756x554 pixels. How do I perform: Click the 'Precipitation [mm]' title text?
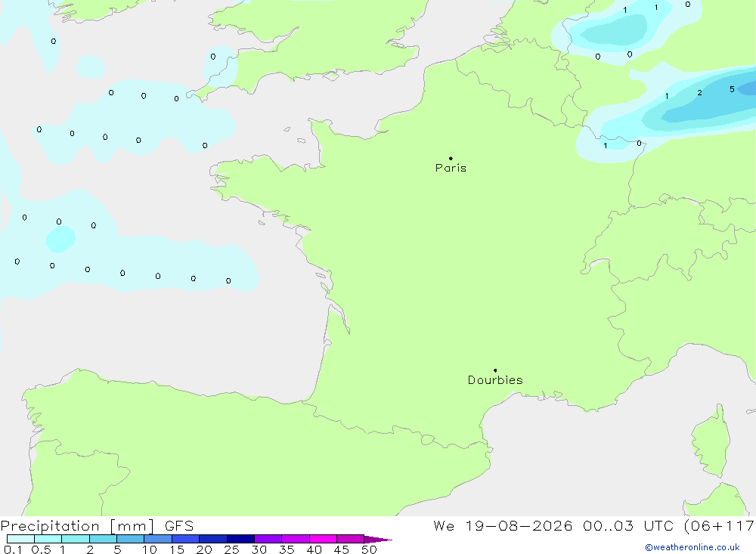point(77,526)
